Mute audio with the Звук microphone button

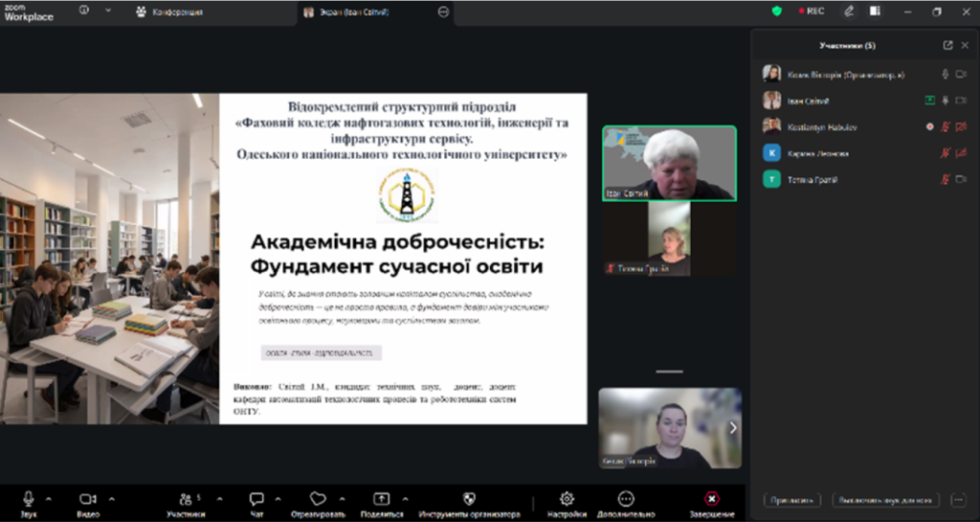28,504
